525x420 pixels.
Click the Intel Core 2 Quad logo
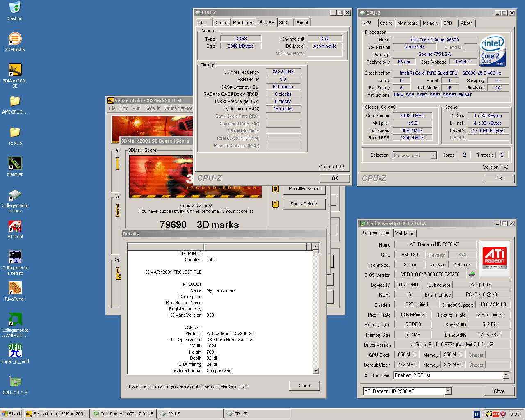click(x=493, y=51)
